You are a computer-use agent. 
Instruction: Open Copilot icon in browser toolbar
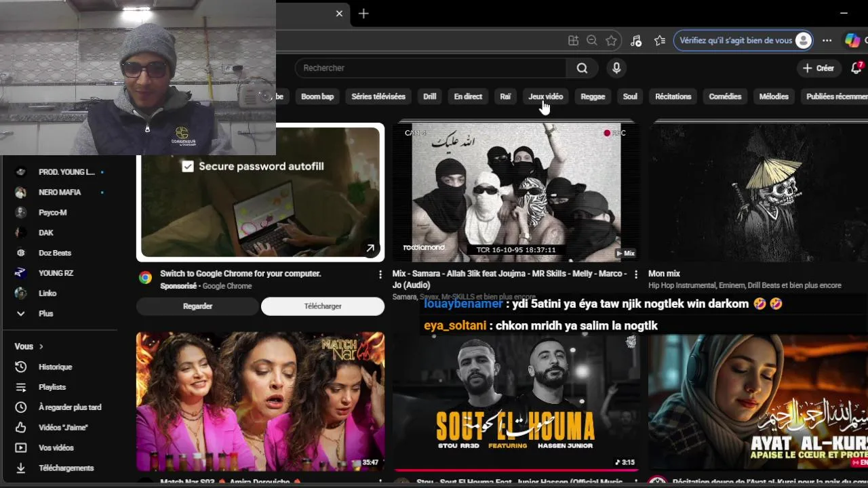click(852, 41)
